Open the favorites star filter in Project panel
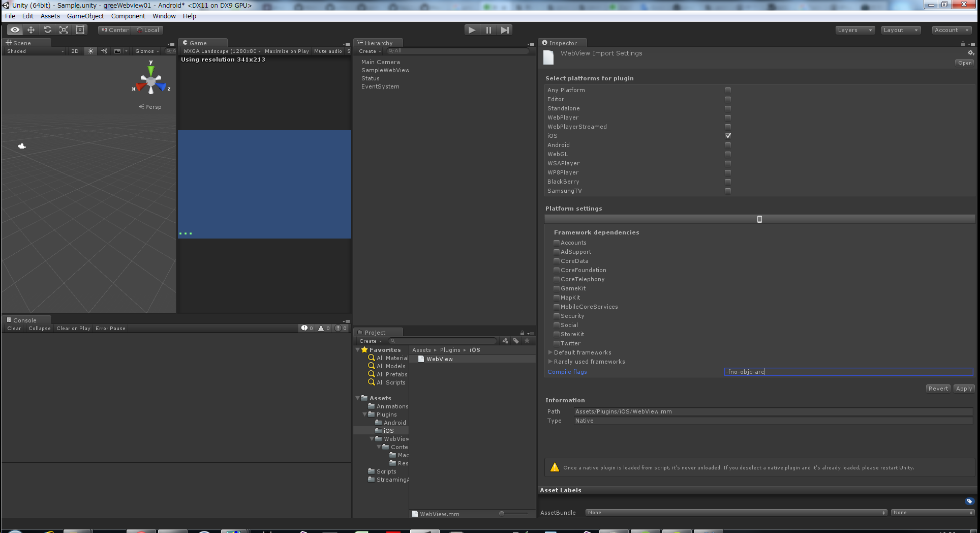Image resolution: width=980 pixels, height=533 pixels. [x=528, y=341]
